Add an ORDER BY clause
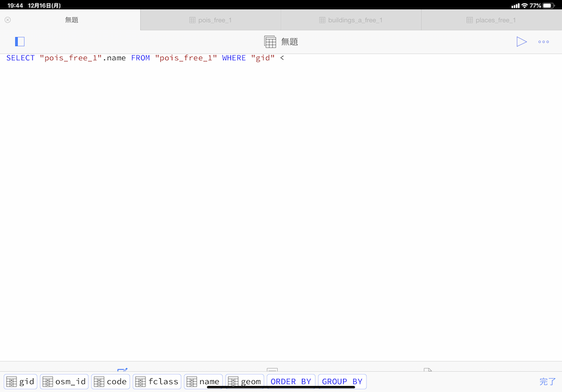562x392 pixels. tap(291, 381)
